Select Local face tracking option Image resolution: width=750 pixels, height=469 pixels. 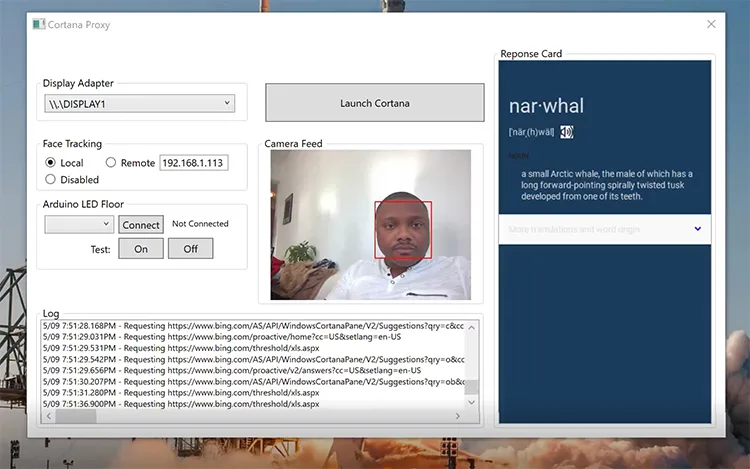coord(50,163)
